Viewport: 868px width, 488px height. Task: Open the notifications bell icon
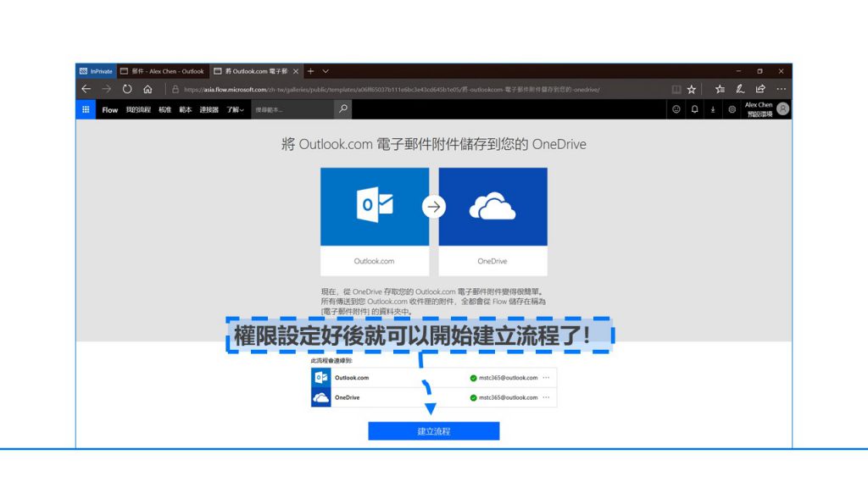694,109
